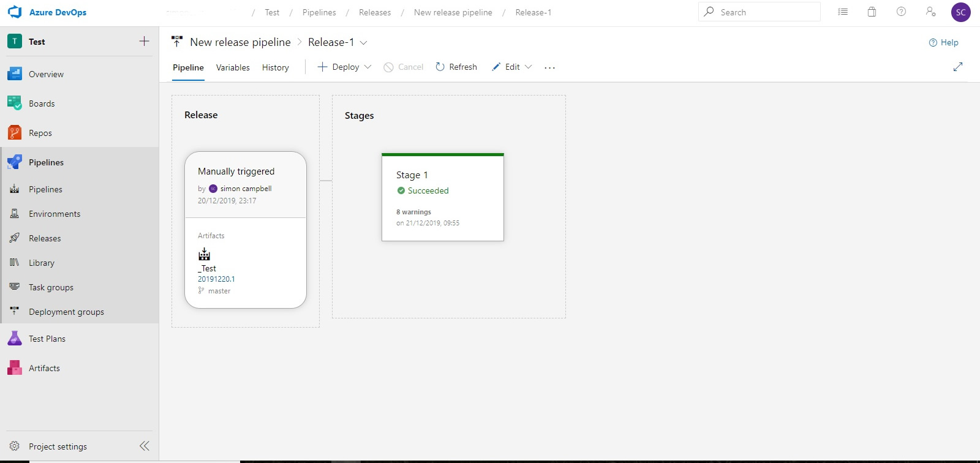The width and height of the screenshot is (980, 463).
Task: Click Release-1 breadcrumb in header
Action: tap(533, 12)
